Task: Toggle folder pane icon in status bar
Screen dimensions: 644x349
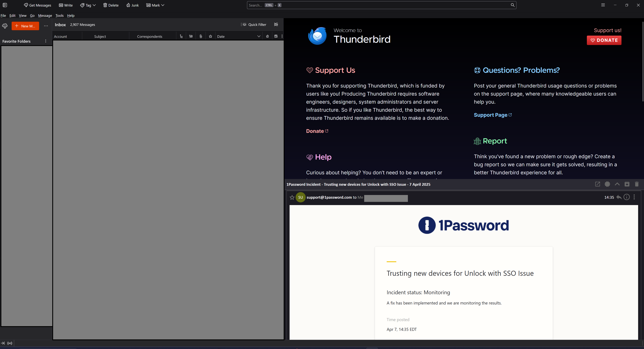Action: (3, 343)
